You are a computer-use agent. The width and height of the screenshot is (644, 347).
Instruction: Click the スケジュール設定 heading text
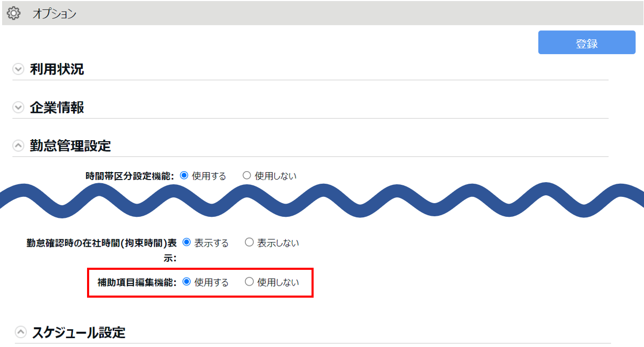[x=79, y=332]
